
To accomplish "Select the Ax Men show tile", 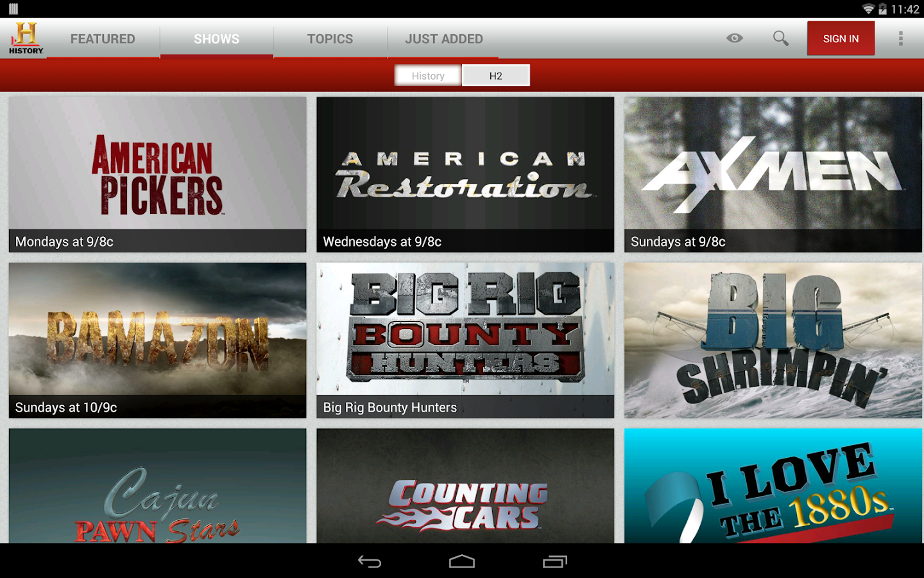I will click(x=773, y=174).
